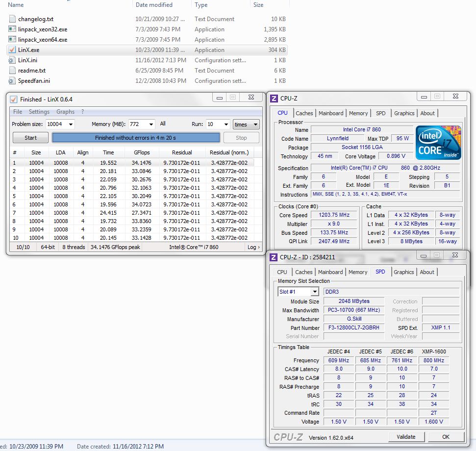This screenshot has height=451, width=476.
Task: Open the Graphs menu in LinX
Action: pos(65,112)
